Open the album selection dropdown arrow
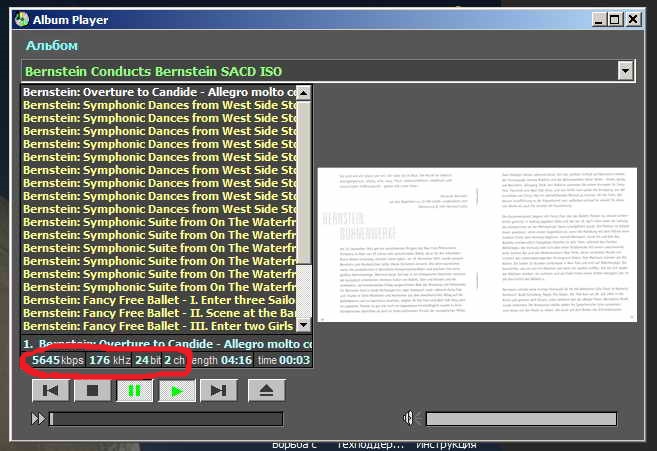Screen dimensions: 657x451 coord(625,71)
